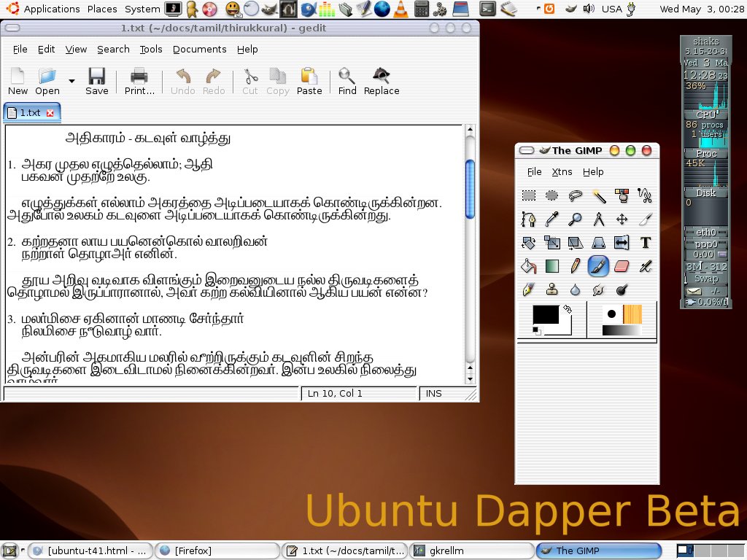Select the Ellipse Select tool in GIMP
Image resolution: width=747 pixels, height=560 pixels.
[551, 195]
